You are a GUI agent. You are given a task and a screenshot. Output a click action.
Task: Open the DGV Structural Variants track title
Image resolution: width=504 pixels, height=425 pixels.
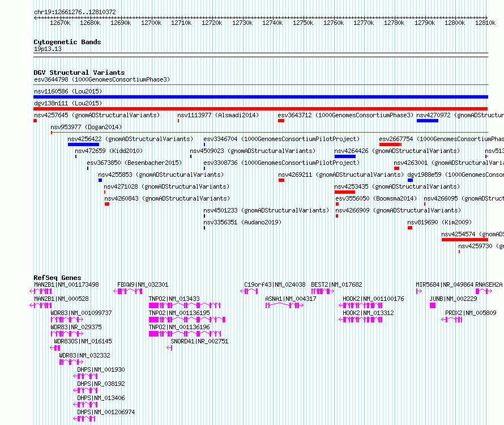tap(79, 73)
